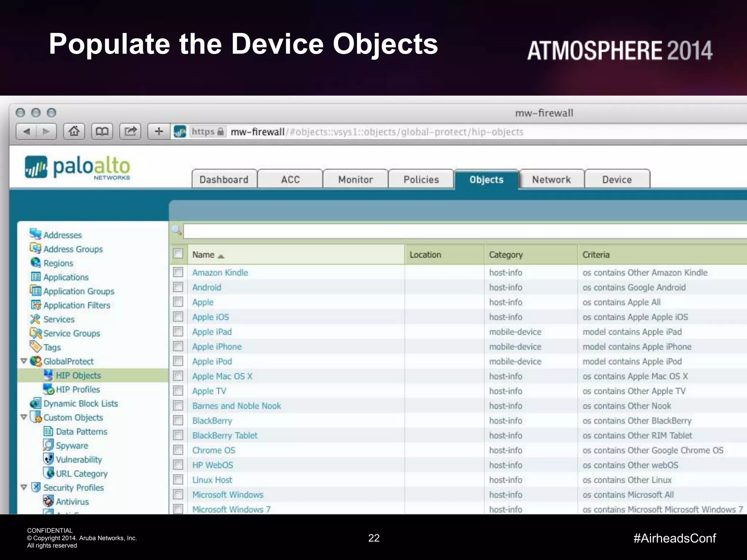The image size is (747, 560).
Task: Click the plus add-bookmark button
Action: [159, 131]
